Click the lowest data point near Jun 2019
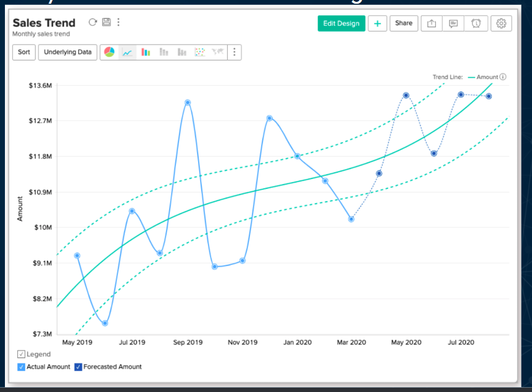 pyautogui.click(x=105, y=323)
